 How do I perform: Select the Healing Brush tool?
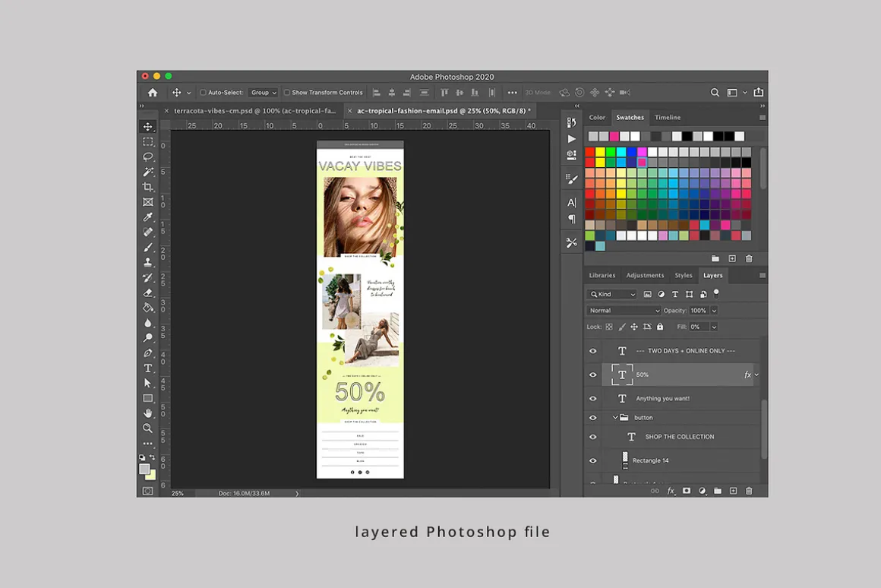click(x=148, y=232)
